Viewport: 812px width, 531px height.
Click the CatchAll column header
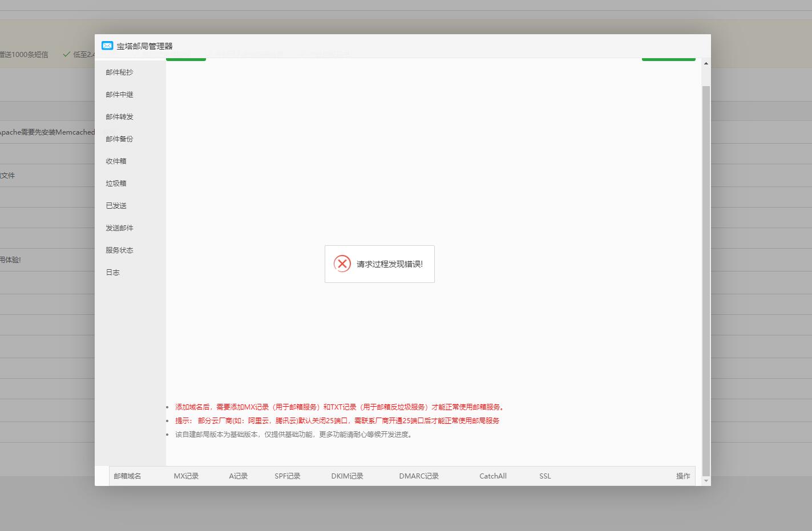coord(493,476)
